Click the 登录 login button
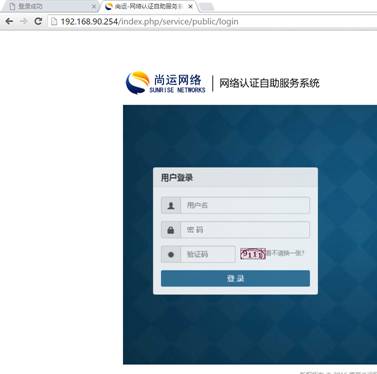 pyautogui.click(x=235, y=278)
